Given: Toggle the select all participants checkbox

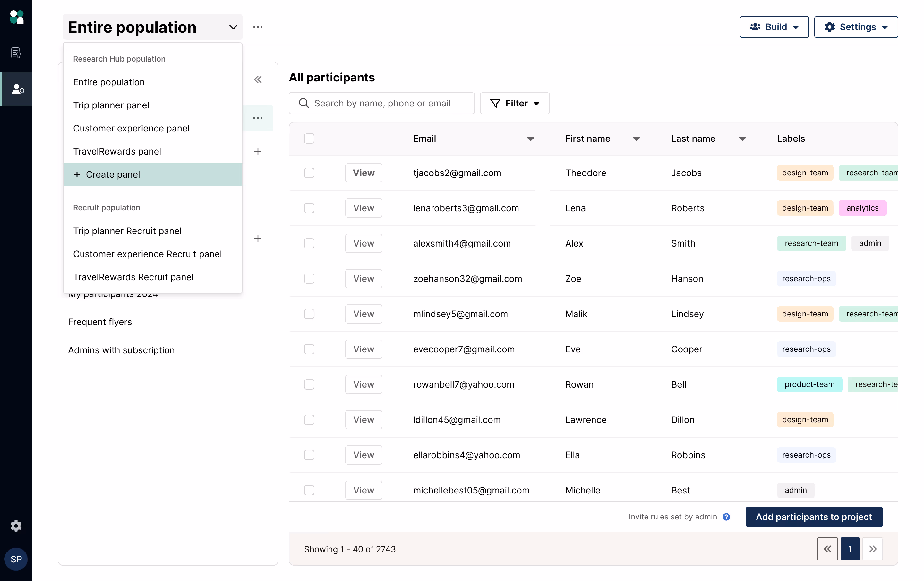Looking at the screenshot, I should [309, 139].
